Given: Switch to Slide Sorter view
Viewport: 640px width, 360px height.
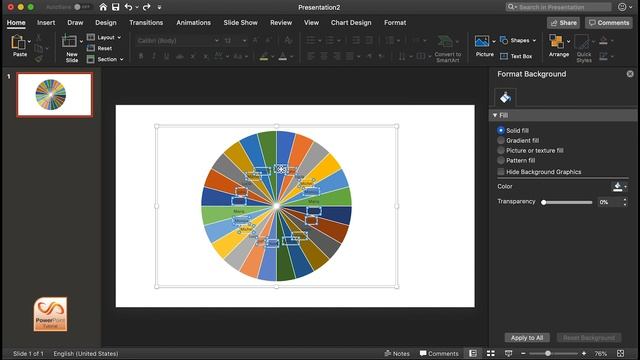Looking at the screenshot, I should (491, 353).
